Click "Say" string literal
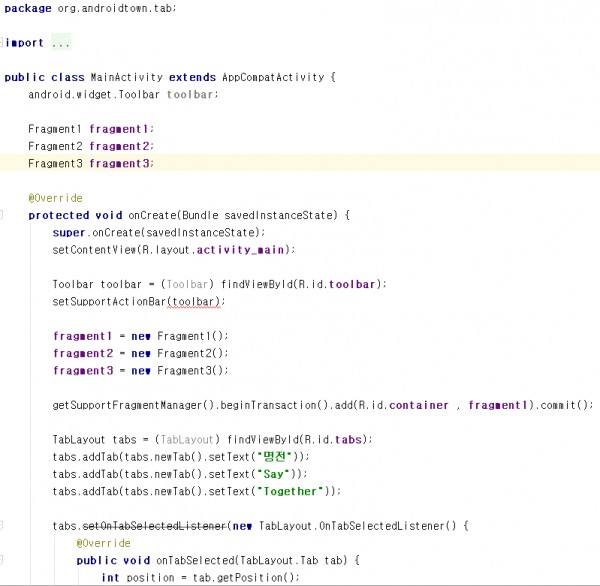The image size is (600, 586). coord(273,474)
